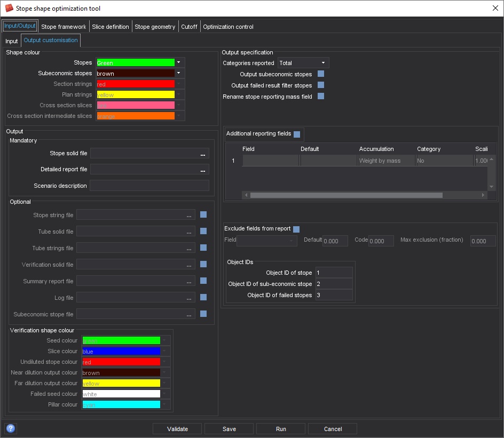The width and height of the screenshot is (504, 438).
Task: Open the Seed colour dropdown arrow
Action: 164,340
